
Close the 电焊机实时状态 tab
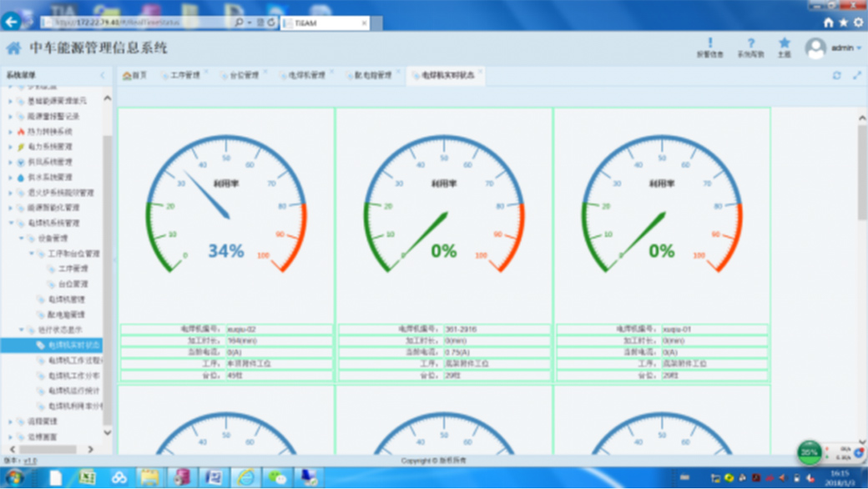[481, 73]
